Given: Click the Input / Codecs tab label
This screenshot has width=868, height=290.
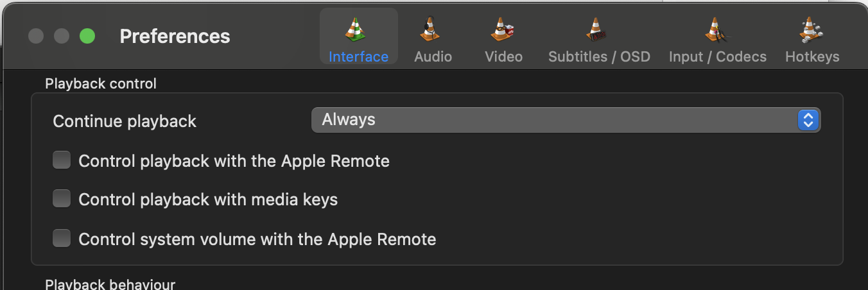Looking at the screenshot, I should click(717, 56).
